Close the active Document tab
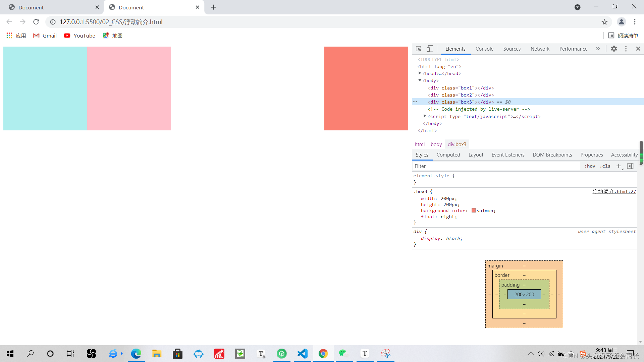The height and width of the screenshot is (362, 644). coord(198,7)
